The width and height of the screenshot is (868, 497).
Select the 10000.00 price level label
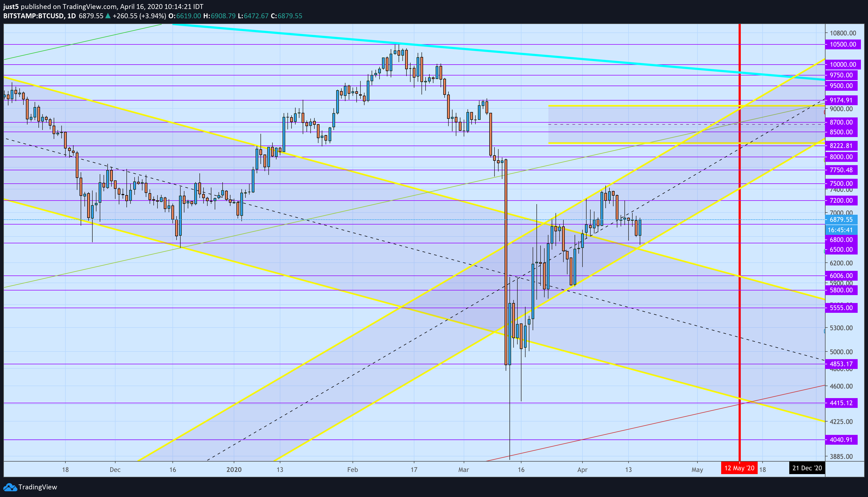(843, 65)
